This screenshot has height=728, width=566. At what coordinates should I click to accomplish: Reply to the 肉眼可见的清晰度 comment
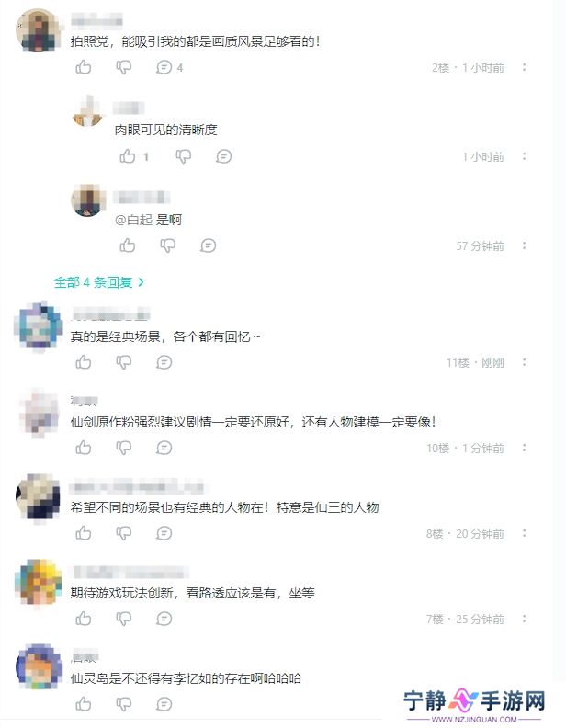coord(223,156)
